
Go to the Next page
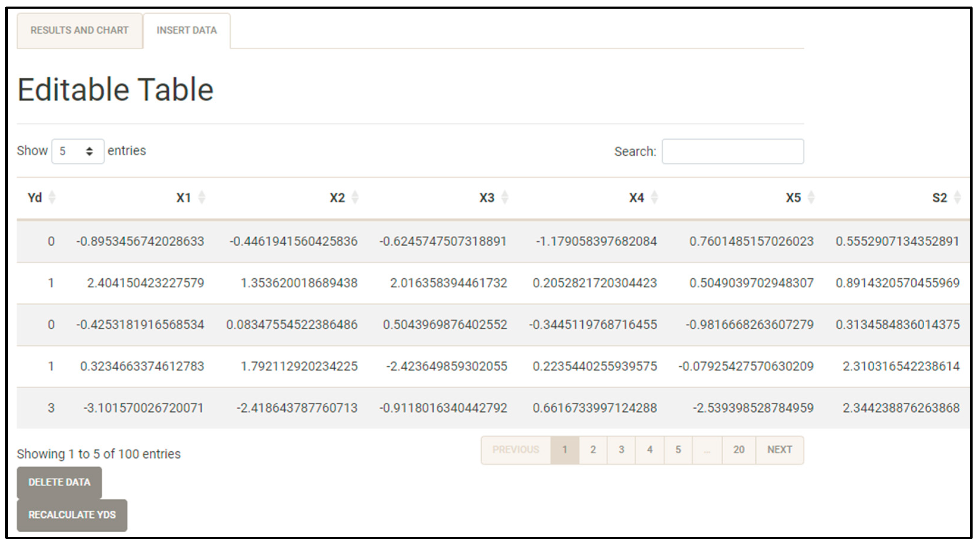click(779, 450)
